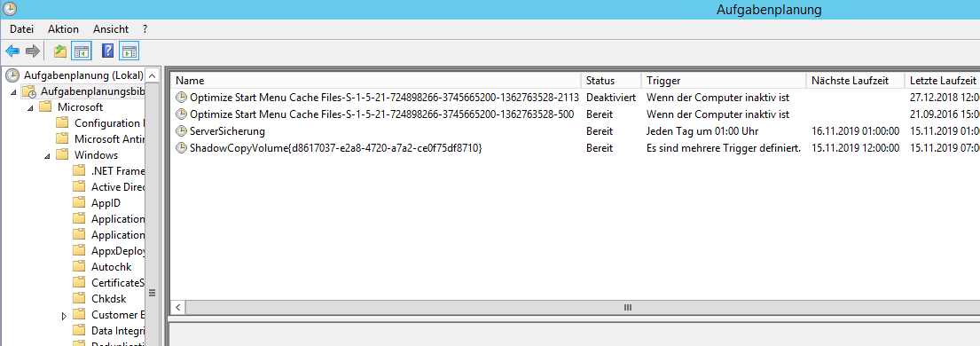Image resolution: width=980 pixels, height=346 pixels.
Task: Go back with the blue left arrow
Action: [x=12, y=51]
